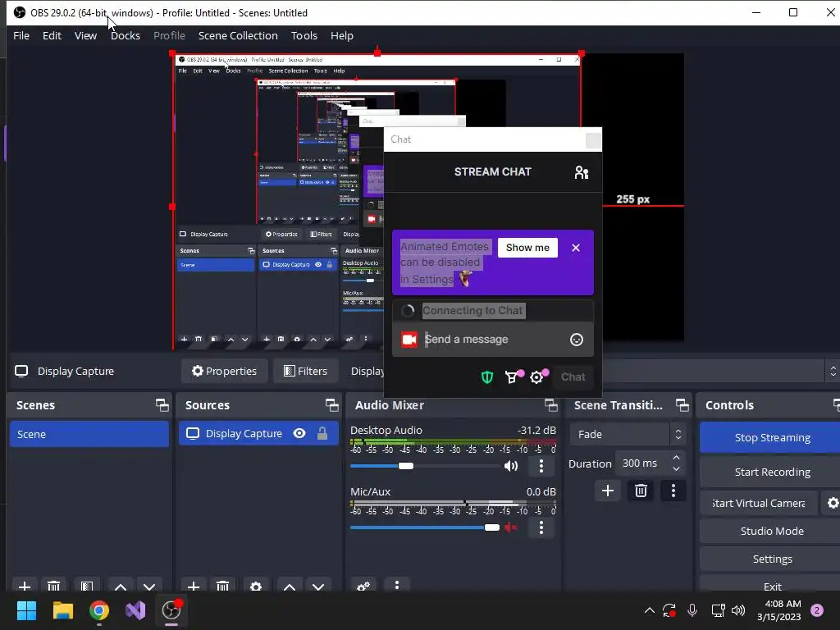Open Desktop Audio options three-dot menu
The image size is (840, 630).
[541, 466]
